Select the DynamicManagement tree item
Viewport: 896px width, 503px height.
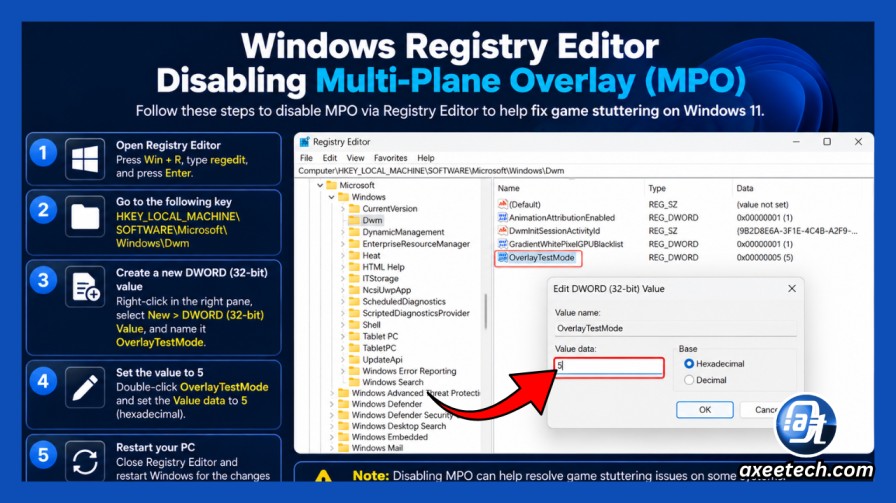click(403, 232)
